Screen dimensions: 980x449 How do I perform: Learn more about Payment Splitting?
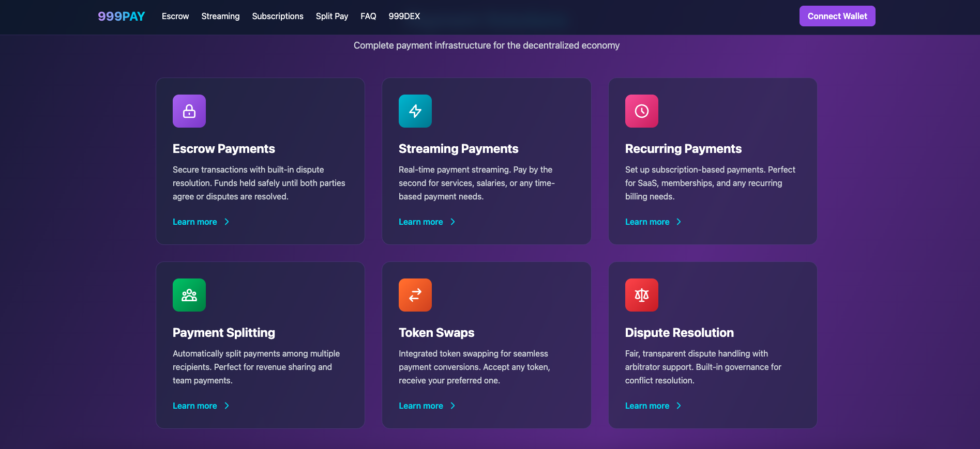coord(201,406)
